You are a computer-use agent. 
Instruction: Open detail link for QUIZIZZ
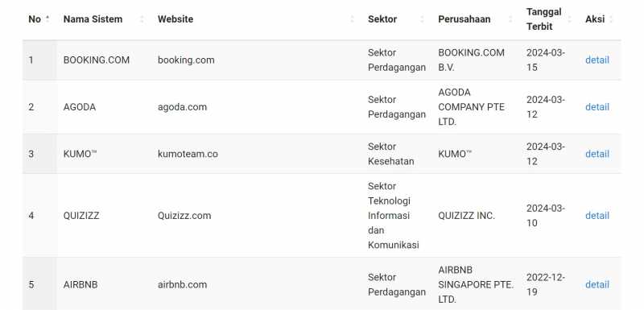pyautogui.click(x=597, y=215)
